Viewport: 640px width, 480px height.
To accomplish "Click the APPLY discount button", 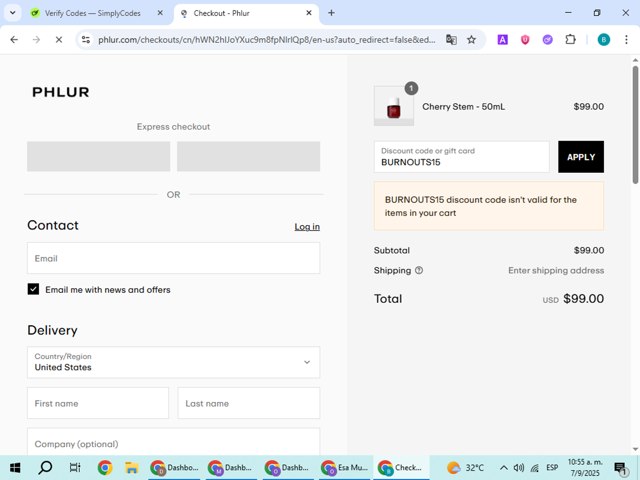I will pos(581,157).
